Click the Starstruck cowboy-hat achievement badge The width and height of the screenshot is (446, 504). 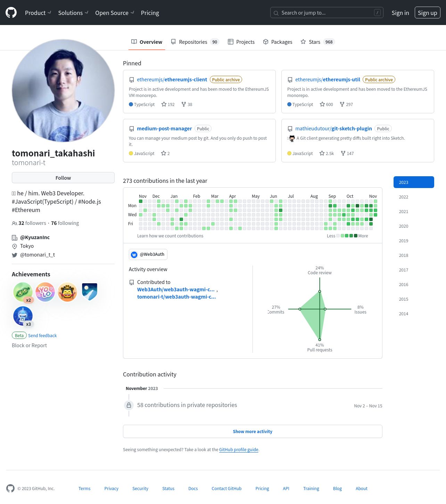[67, 292]
